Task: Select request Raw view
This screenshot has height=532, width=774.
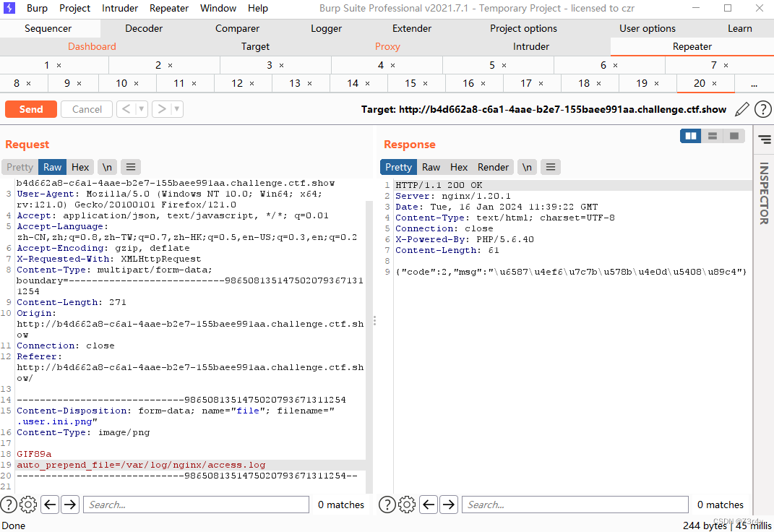Action: pyautogui.click(x=52, y=167)
